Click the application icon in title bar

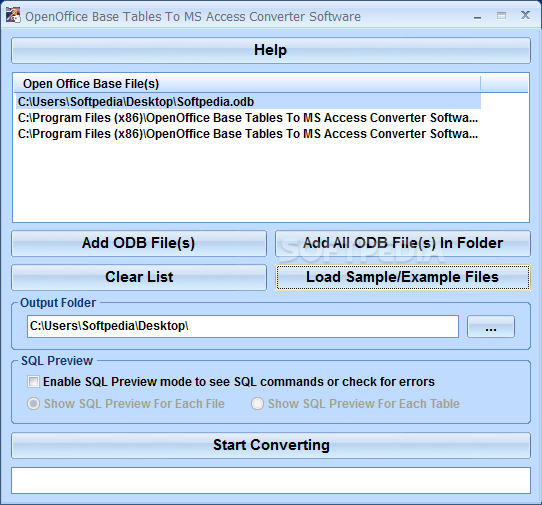pyautogui.click(x=13, y=16)
